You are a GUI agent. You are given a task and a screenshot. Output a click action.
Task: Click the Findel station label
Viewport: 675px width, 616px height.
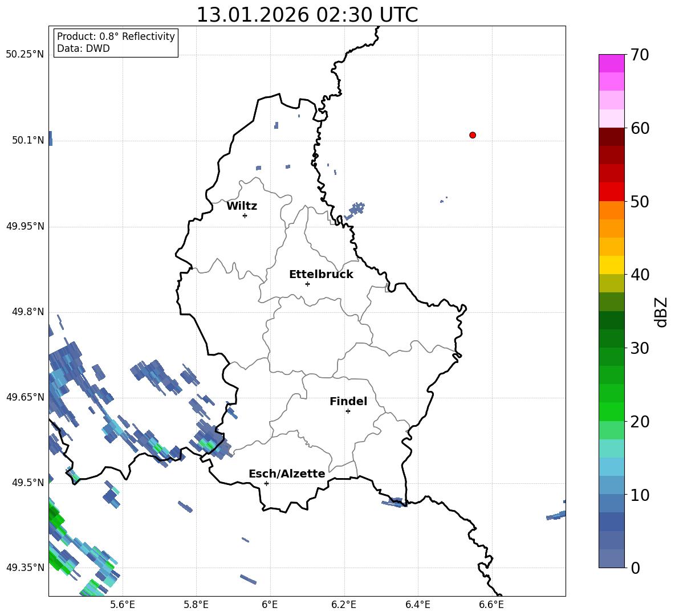pyautogui.click(x=348, y=401)
